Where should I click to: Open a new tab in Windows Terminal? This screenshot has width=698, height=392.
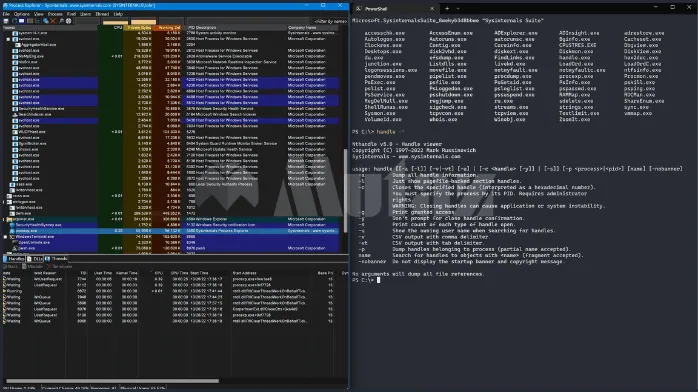447,8
